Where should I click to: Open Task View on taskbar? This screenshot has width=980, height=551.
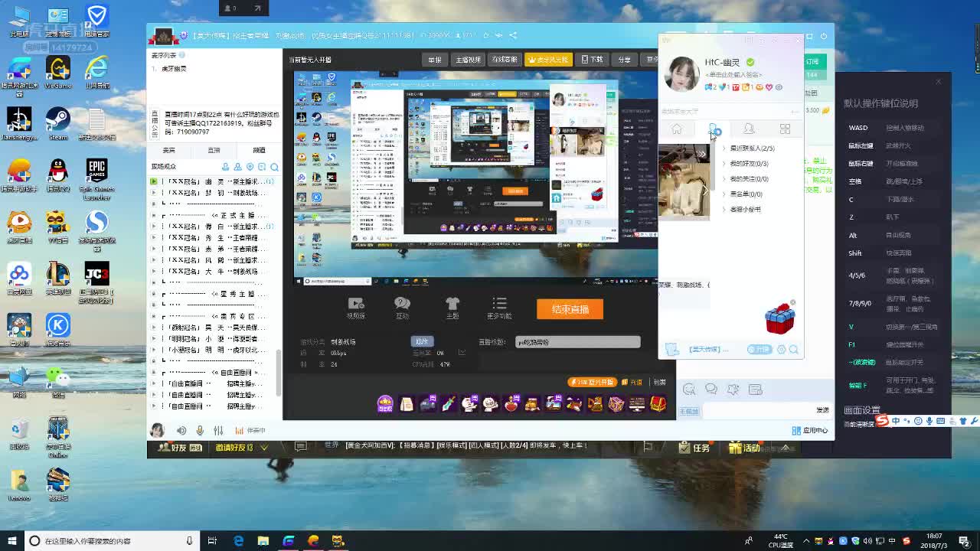pyautogui.click(x=213, y=541)
